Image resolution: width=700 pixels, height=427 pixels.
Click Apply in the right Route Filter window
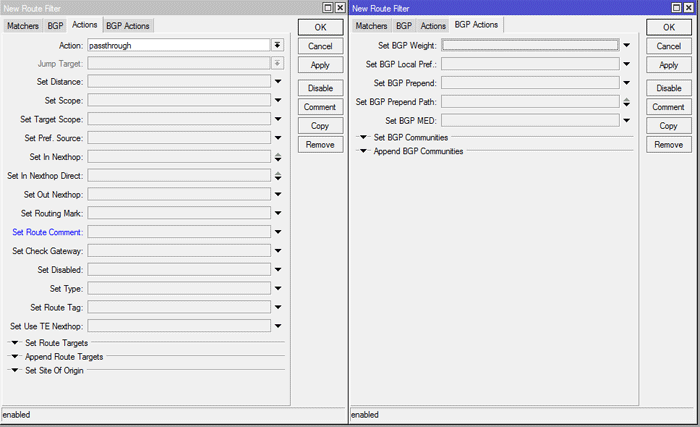[669, 65]
